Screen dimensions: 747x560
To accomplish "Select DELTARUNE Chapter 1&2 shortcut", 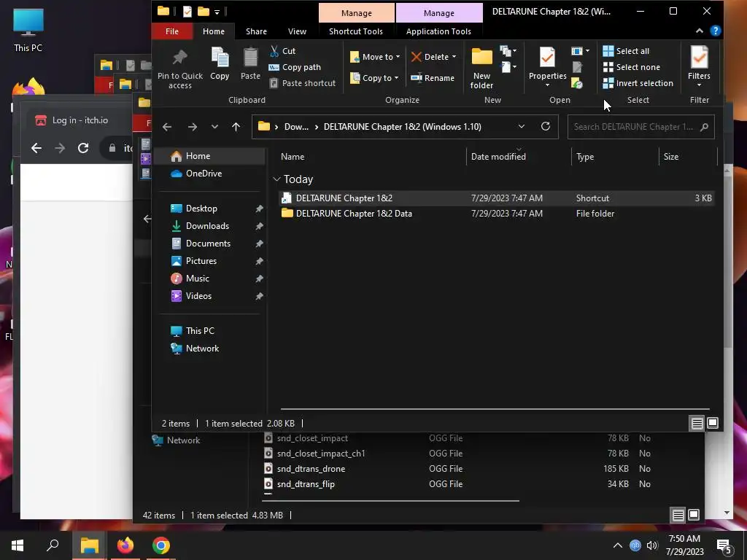I will [x=496, y=198].
